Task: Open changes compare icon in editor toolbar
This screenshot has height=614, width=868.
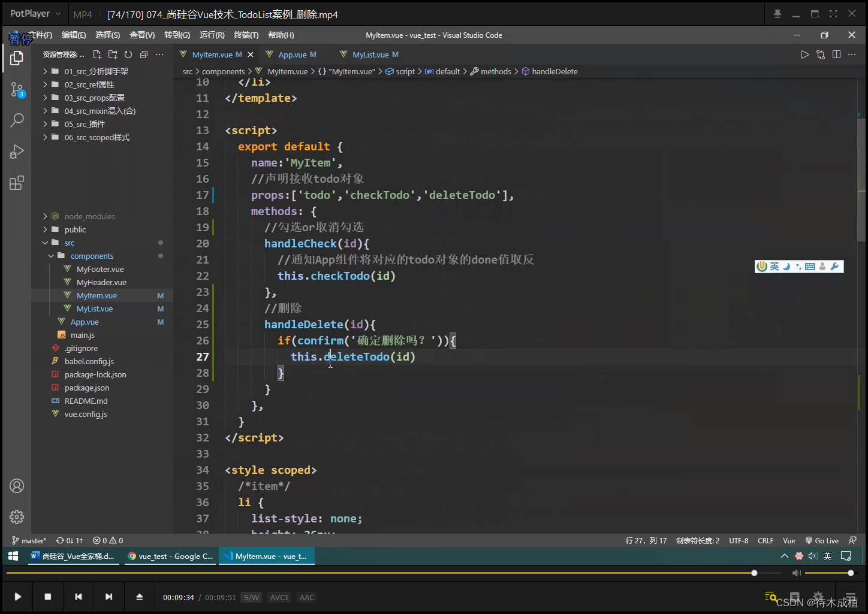Action: click(x=821, y=55)
